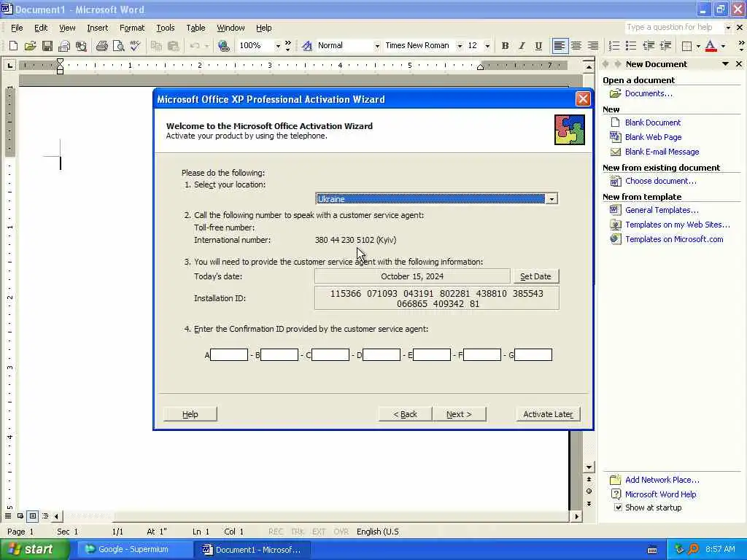This screenshot has width=747, height=560.
Task: Open the Format menu
Action: [132, 28]
